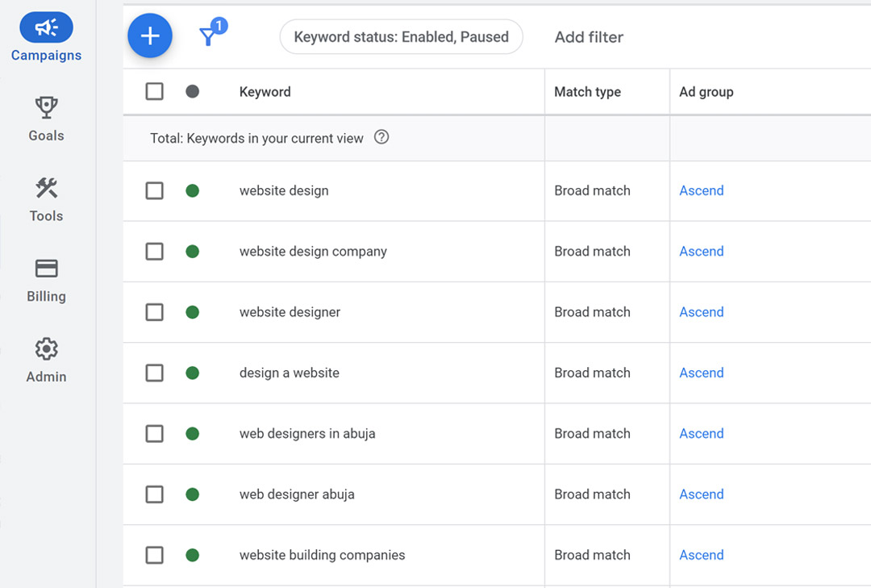
Task: Click Broad match for design a website
Action: [592, 373]
